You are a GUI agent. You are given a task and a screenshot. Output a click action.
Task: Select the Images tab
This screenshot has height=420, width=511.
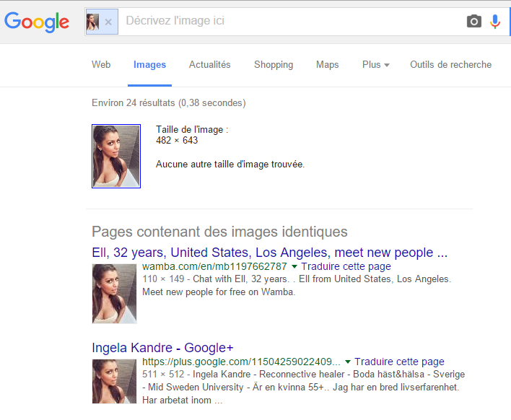[149, 64]
